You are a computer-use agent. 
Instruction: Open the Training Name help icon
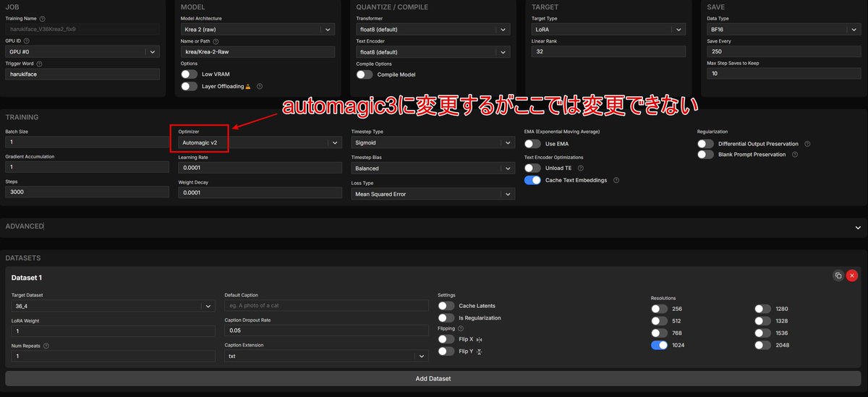click(42, 18)
